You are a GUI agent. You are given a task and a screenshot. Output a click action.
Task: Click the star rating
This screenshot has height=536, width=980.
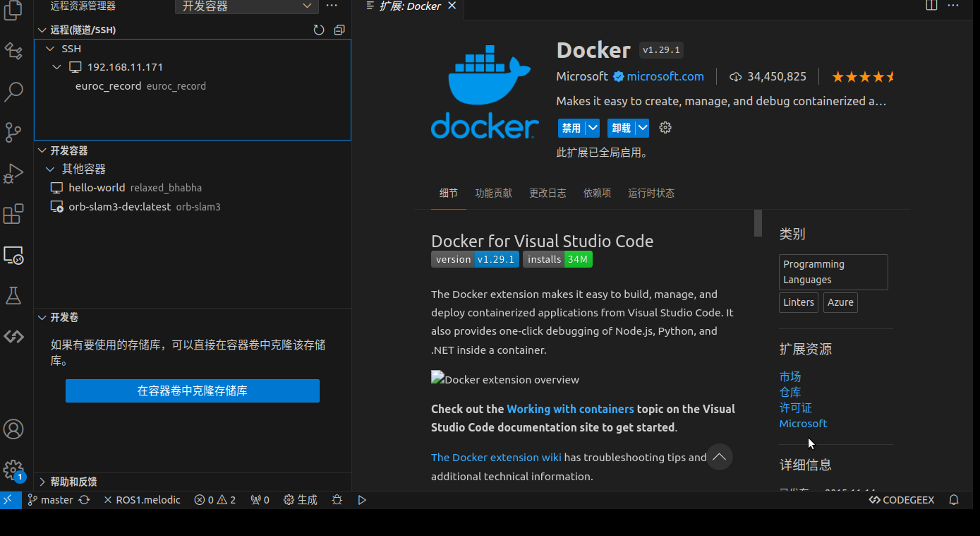coord(863,76)
